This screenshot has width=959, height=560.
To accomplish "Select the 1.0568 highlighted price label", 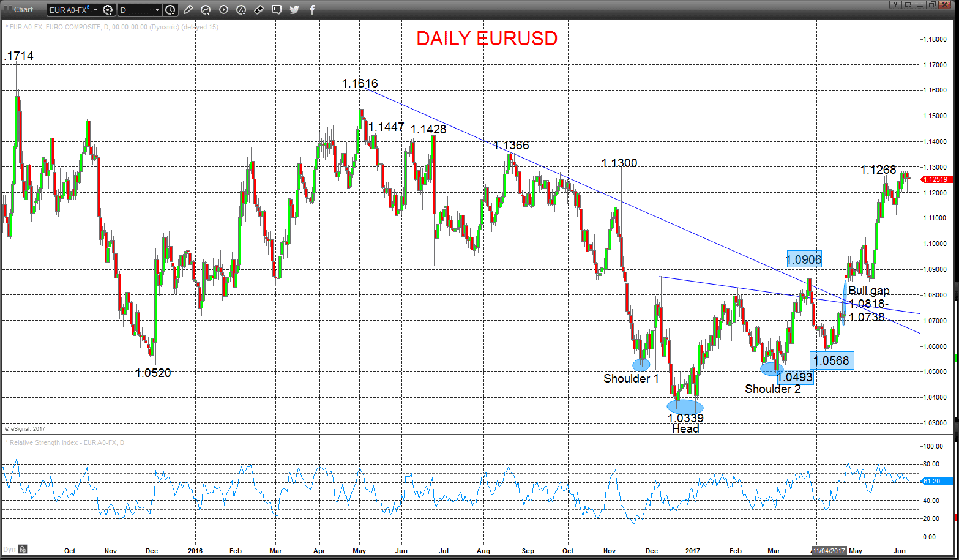I will 832,360.
